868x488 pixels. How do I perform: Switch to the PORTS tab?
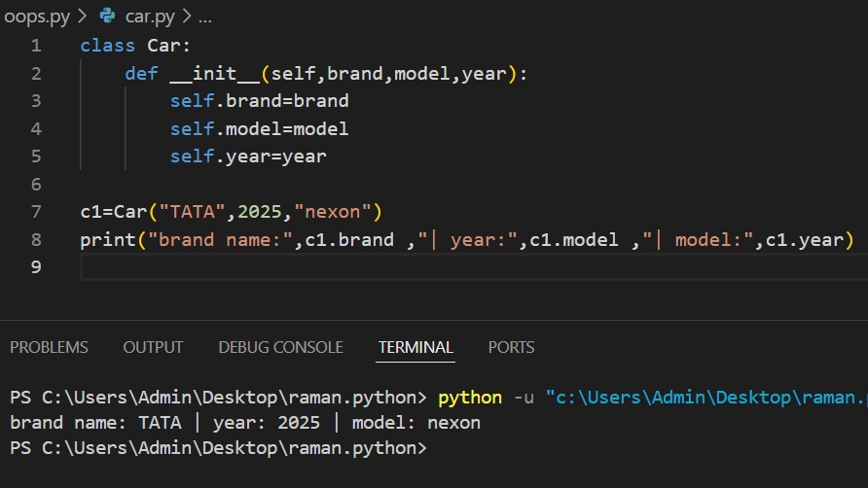[x=511, y=347]
